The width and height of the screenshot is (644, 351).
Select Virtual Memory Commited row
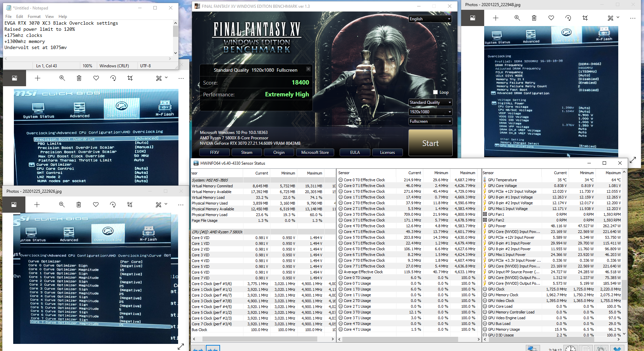(263, 186)
